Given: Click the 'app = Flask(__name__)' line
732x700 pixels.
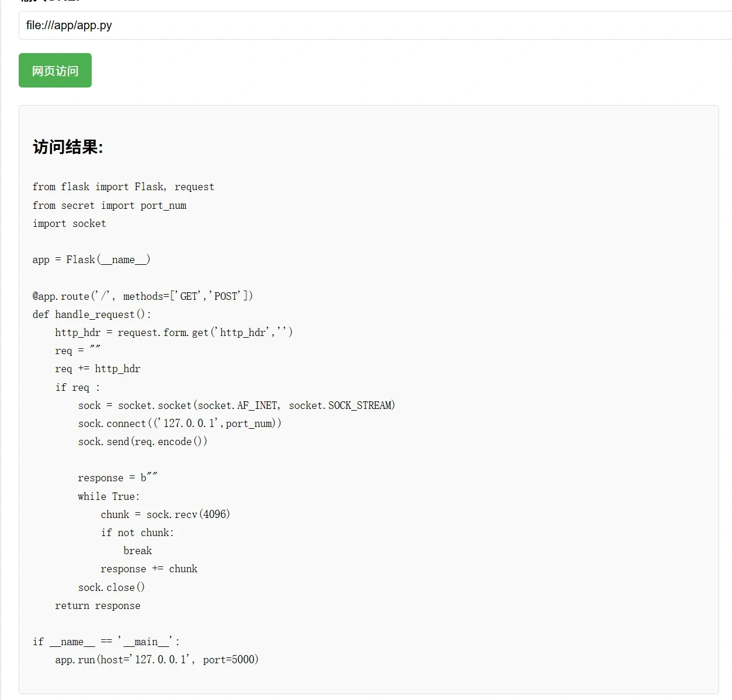Looking at the screenshot, I should [92, 260].
